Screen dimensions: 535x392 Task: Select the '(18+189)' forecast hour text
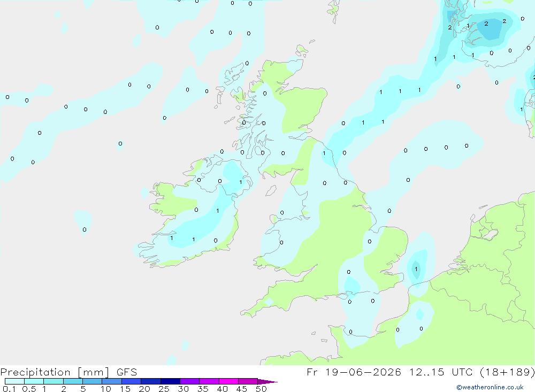tap(507, 372)
